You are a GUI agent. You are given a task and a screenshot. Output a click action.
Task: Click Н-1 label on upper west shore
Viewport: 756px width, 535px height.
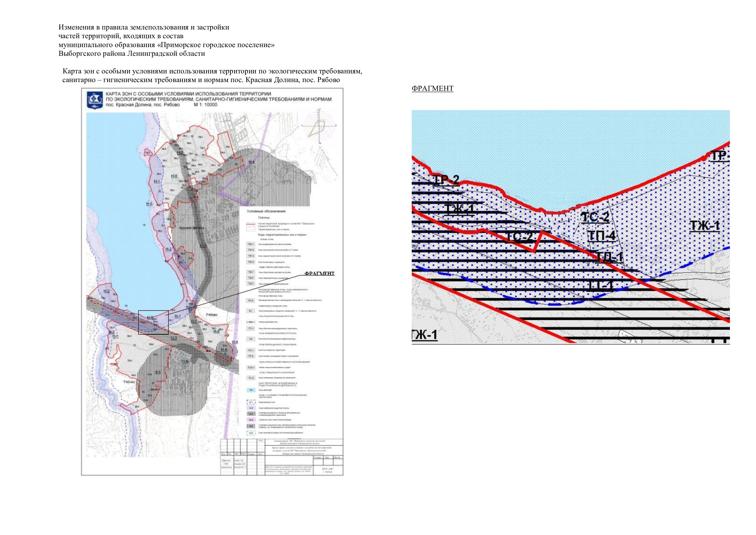(x=157, y=181)
